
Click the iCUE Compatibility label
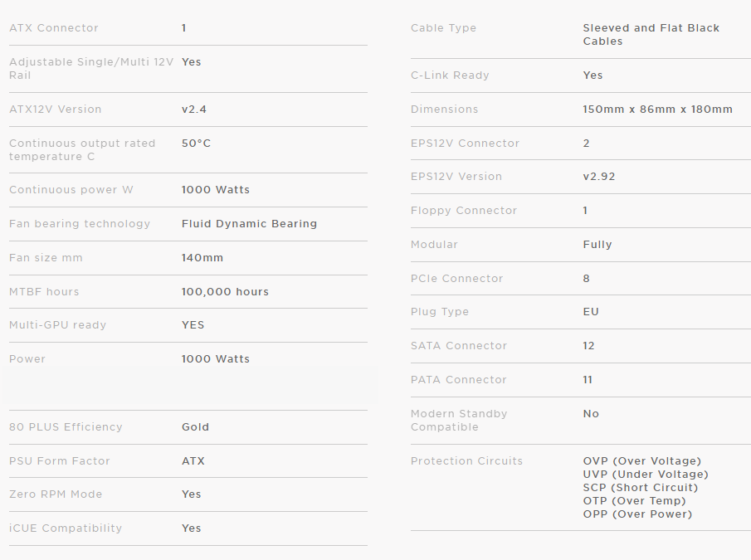coord(66,528)
